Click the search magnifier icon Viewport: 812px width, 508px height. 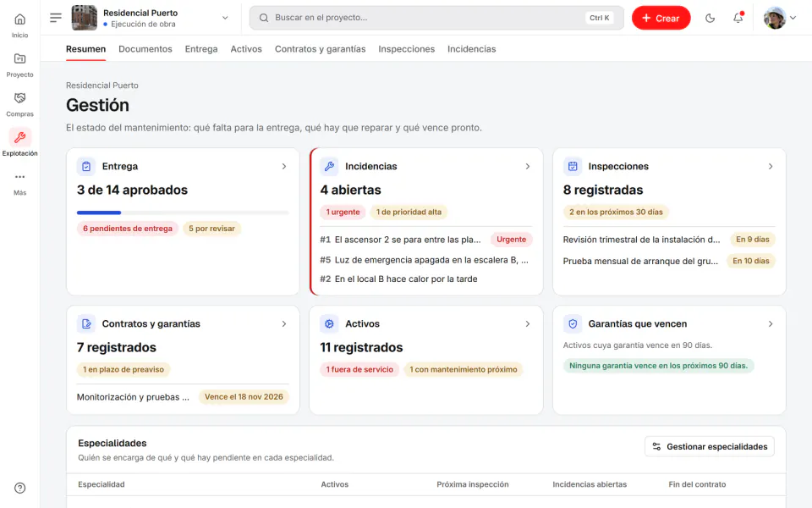(x=264, y=18)
